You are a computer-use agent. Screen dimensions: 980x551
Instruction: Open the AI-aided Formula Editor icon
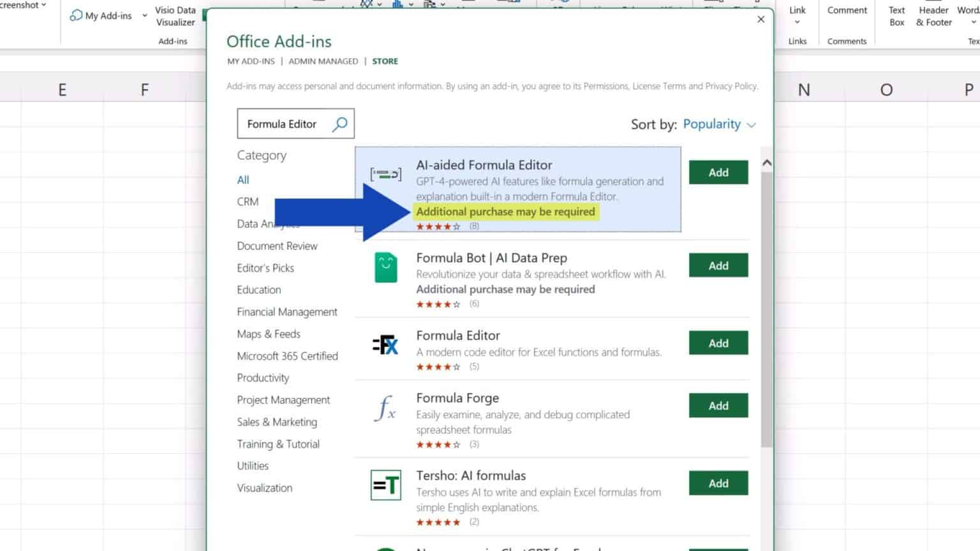click(387, 173)
